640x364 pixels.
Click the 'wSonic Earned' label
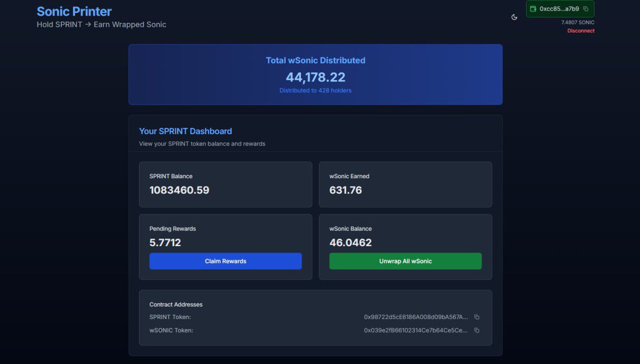349,176
